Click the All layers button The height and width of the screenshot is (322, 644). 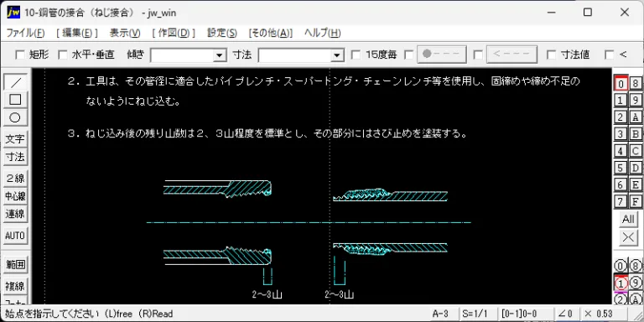(x=628, y=219)
